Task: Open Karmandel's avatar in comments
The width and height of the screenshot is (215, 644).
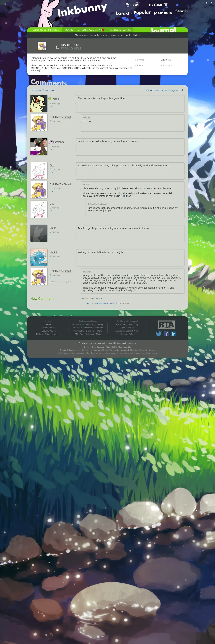Action: tap(39, 146)
